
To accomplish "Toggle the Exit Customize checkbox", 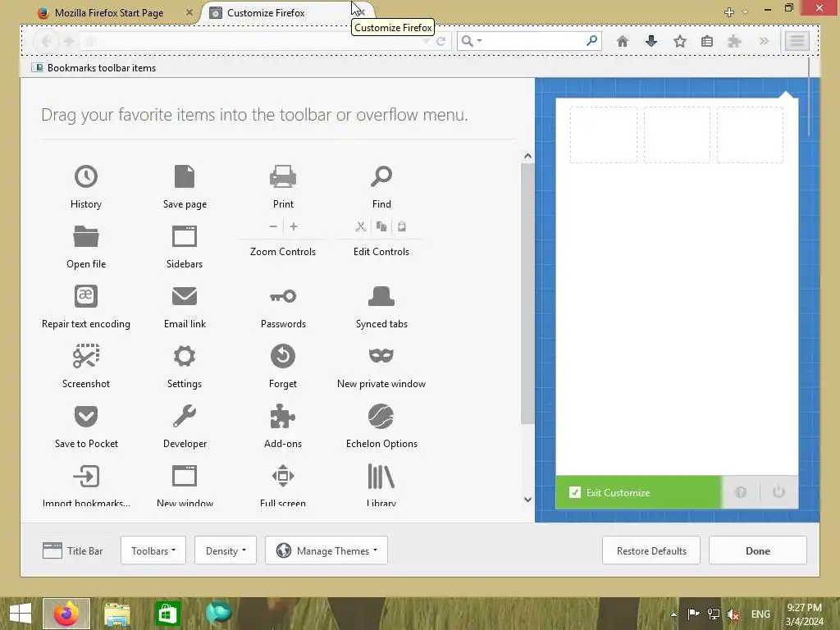I will point(575,492).
